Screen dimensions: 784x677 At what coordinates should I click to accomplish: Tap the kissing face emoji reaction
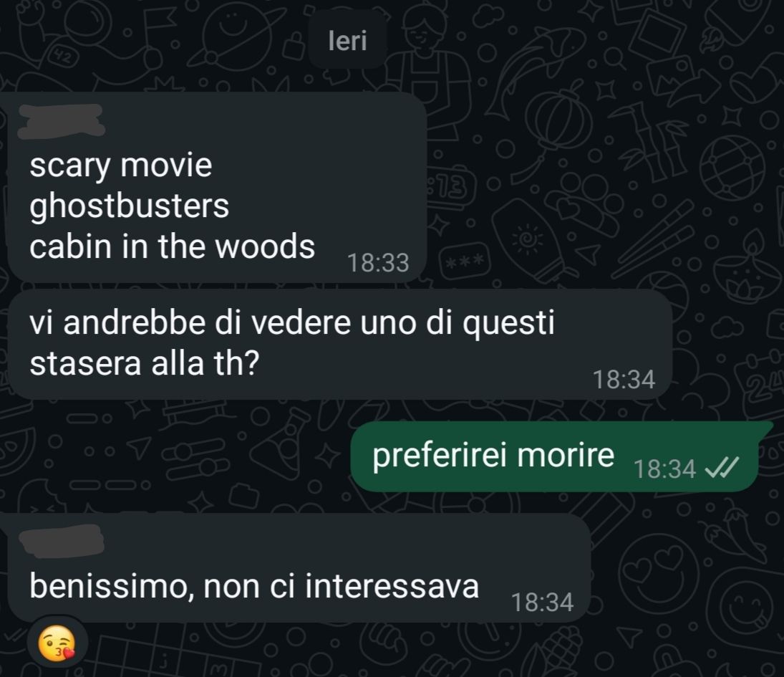pyautogui.click(x=57, y=643)
